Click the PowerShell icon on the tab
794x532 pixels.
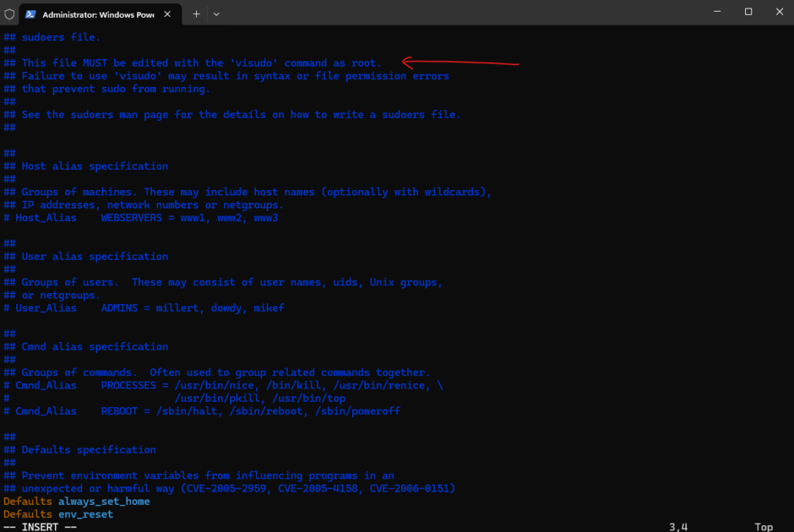[x=29, y=14]
